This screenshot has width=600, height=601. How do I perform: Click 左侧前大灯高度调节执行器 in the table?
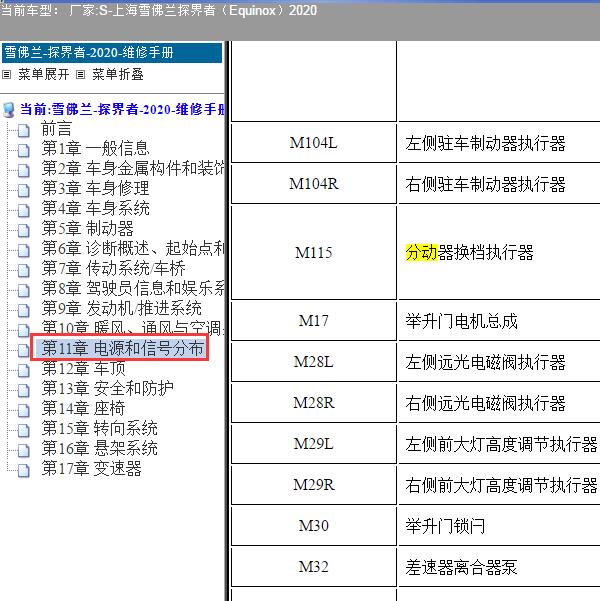(501, 444)
